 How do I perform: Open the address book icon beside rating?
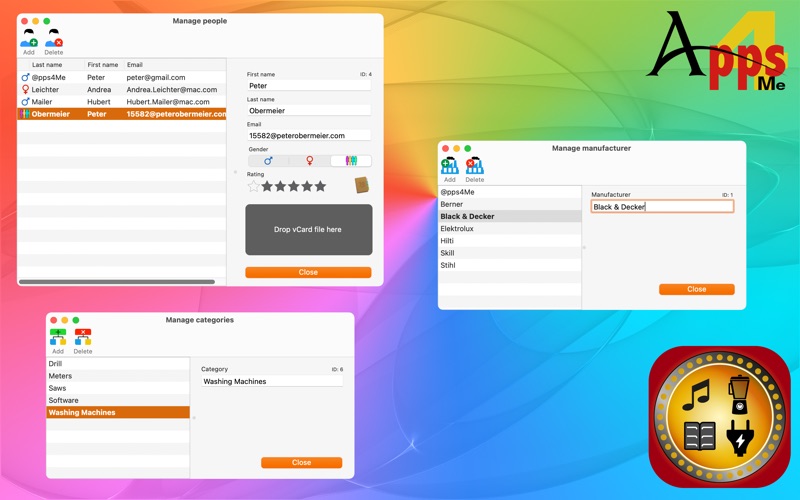point(362,185)
